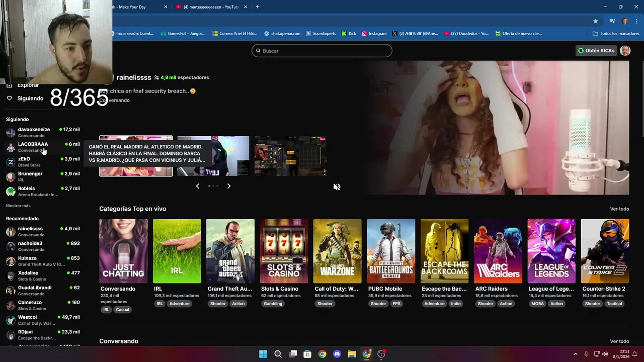This screenshot has height=362, width=644.
Task: Open Grand Theft Auto category card
Action: [230, 251]
